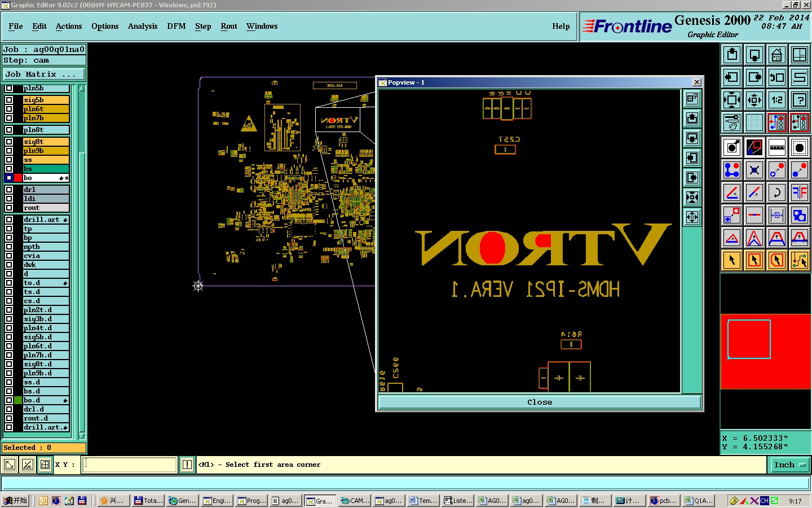
Task: Open the Inch units dropdown
Action: [789, 465]
